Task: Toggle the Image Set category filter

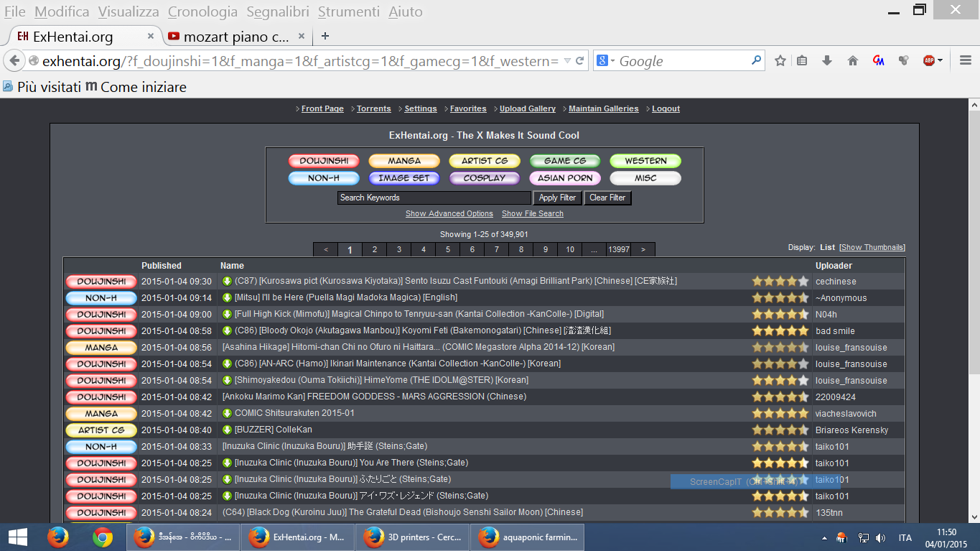Action: click(404, 178)
